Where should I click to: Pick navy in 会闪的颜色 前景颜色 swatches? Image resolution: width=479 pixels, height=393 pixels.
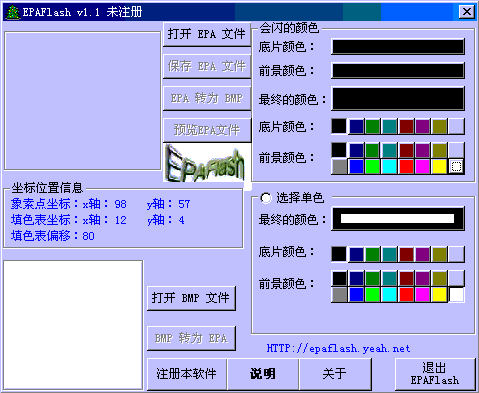pos(356,150)
